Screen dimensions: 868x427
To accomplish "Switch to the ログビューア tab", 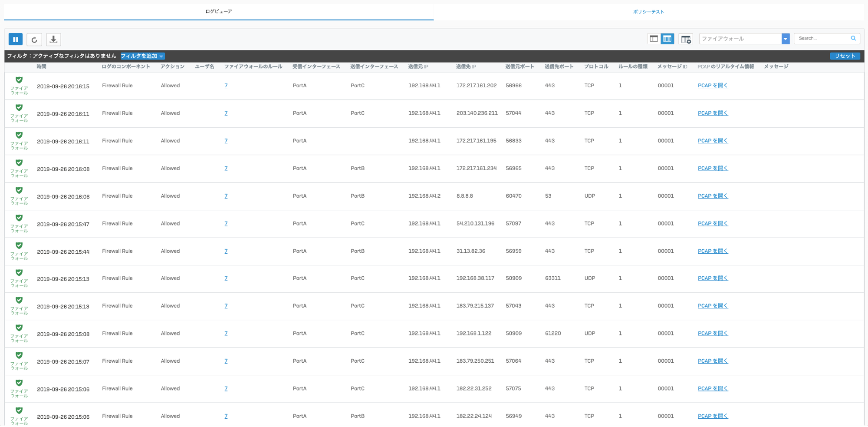I will pyautogui.click(x=219, y=11).
